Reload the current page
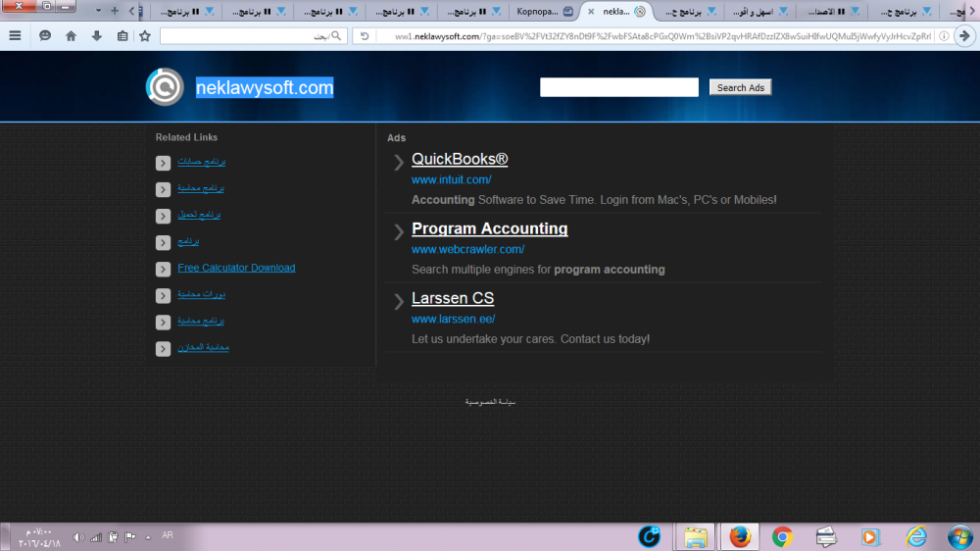The width and height of the screenshot is (980, 551). click(x=365, y=36)
